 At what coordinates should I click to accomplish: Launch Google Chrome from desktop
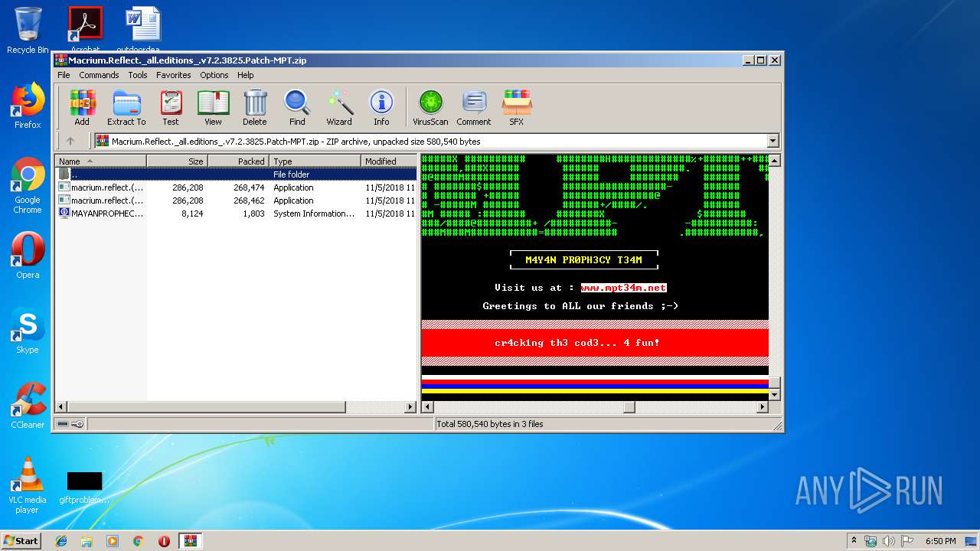(x=28, y=185)
